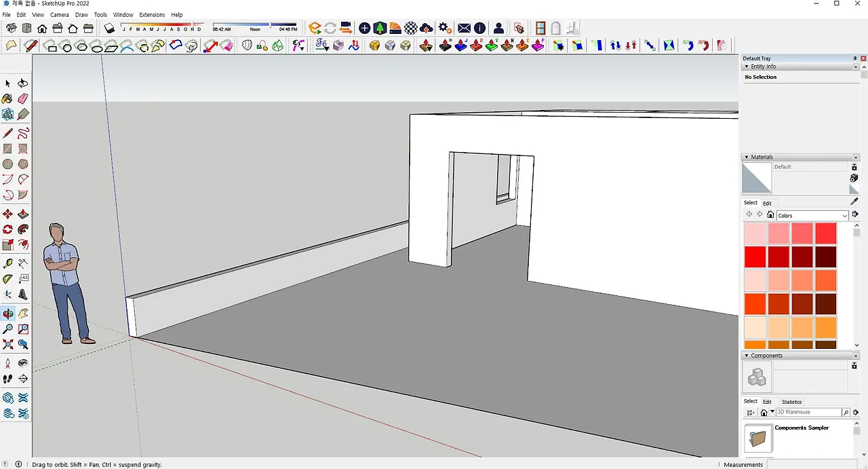The width and height of the screenshot is (868, 469).
Task: Select the Follow Me tool
Action: (23, 229)
